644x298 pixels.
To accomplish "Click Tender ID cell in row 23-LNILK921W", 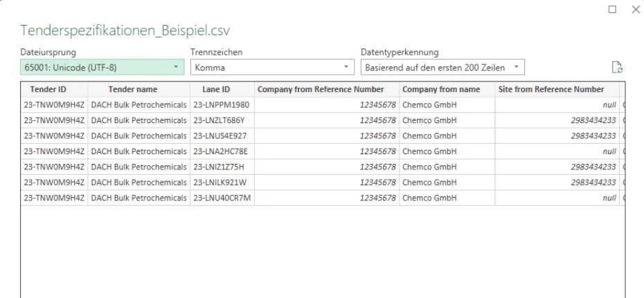I will [x=54, y=183].
